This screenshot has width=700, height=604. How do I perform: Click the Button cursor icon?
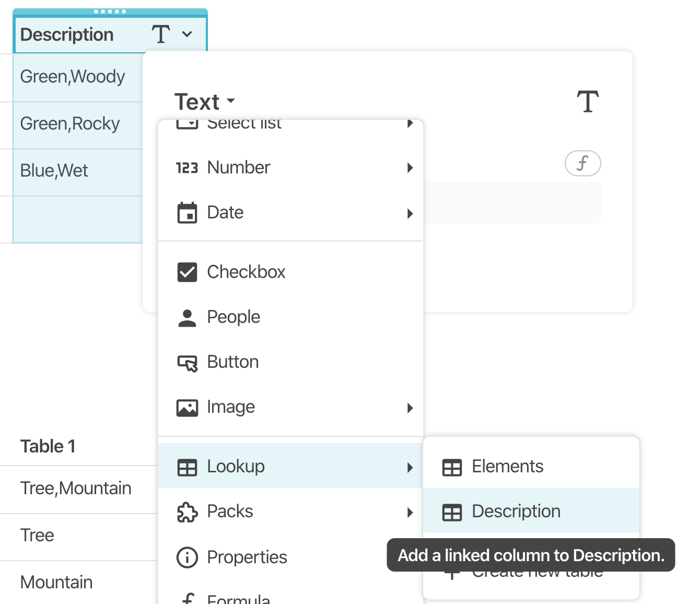coord(187,363)
